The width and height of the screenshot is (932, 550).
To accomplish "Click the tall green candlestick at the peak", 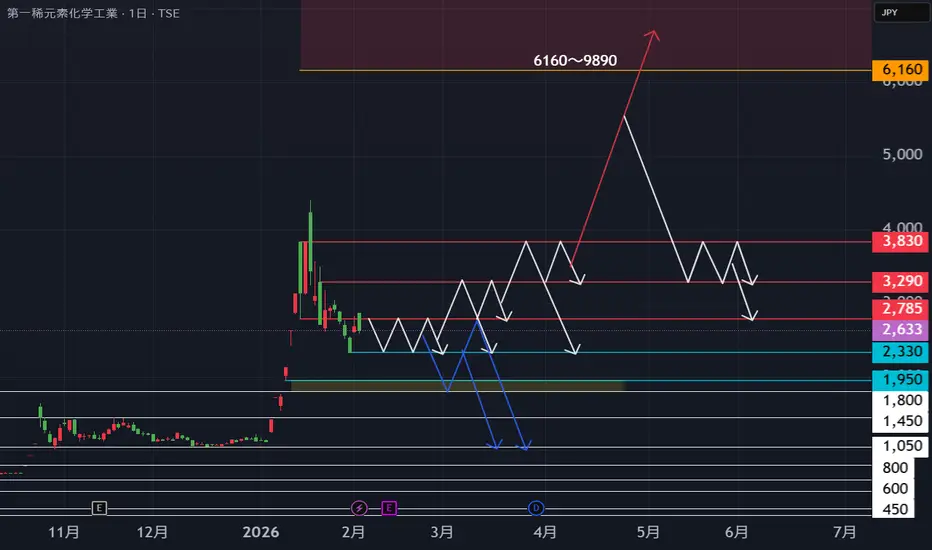I will [310, 241].
